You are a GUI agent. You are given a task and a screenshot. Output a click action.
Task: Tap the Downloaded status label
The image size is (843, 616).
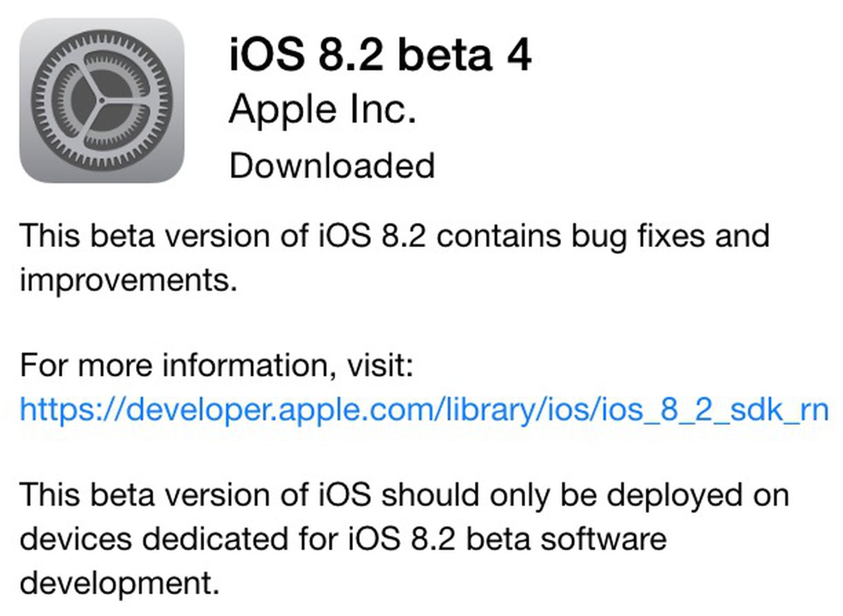click(x=332, y=166)
